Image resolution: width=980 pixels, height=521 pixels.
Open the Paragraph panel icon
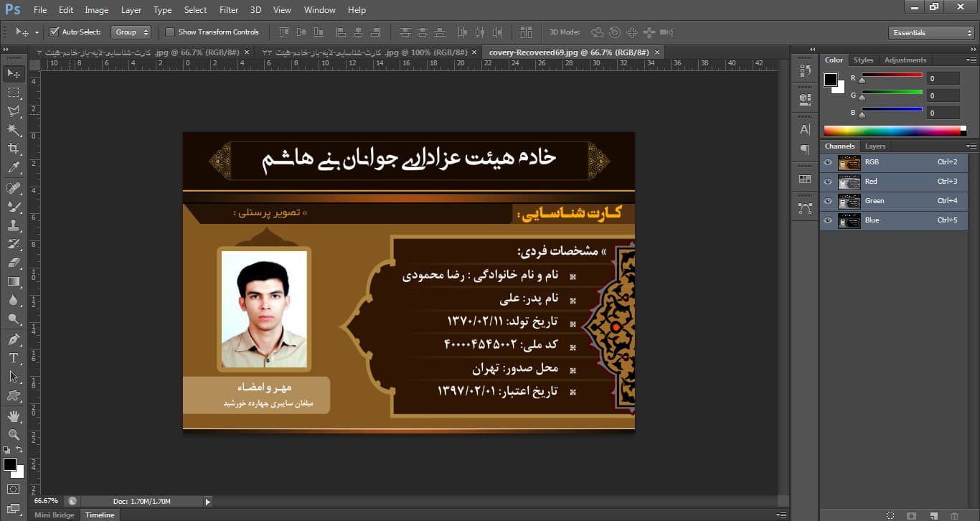[x=805, y=149]
